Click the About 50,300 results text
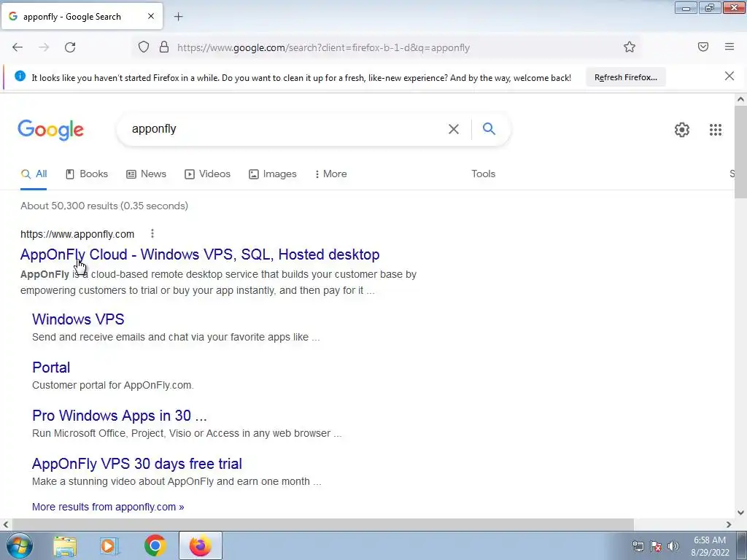747x560 pixels. tap(104, 206)
